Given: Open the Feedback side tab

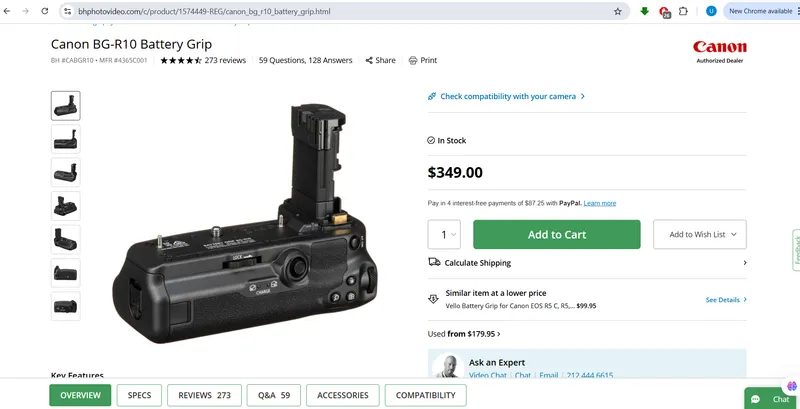Looking at the screenshot, I should pyautogui.click(x=796, y=250).
